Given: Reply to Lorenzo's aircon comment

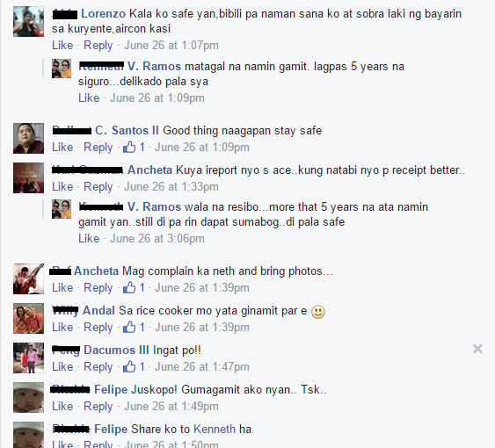Looking at the screenshot, I should tap(98, 45).
